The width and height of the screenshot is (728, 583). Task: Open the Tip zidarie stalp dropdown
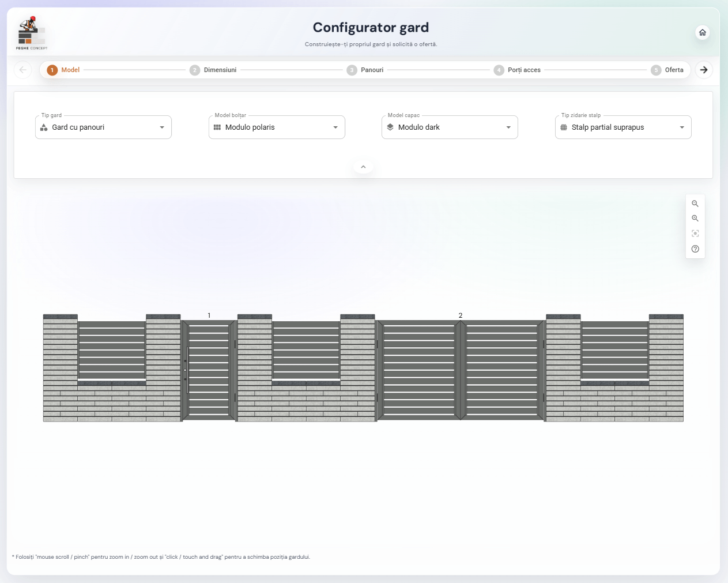[623, 127]
